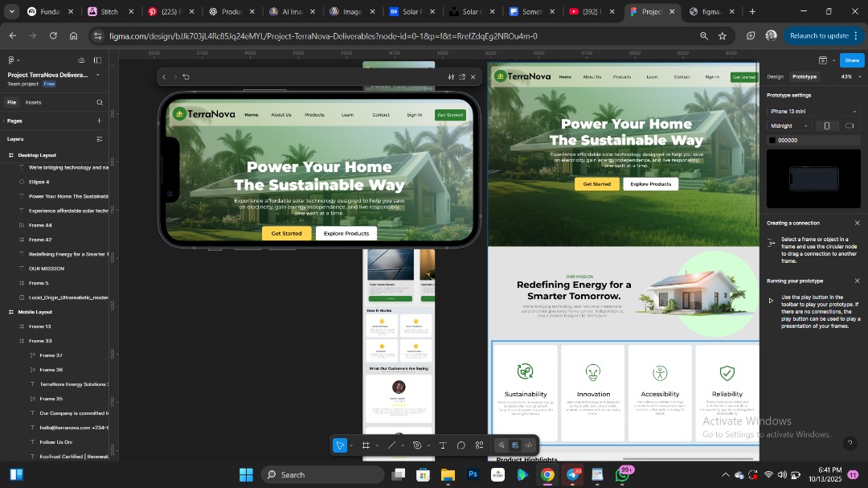Switch to the Design tab
This screenshot has height=488, width=868.
775,77
